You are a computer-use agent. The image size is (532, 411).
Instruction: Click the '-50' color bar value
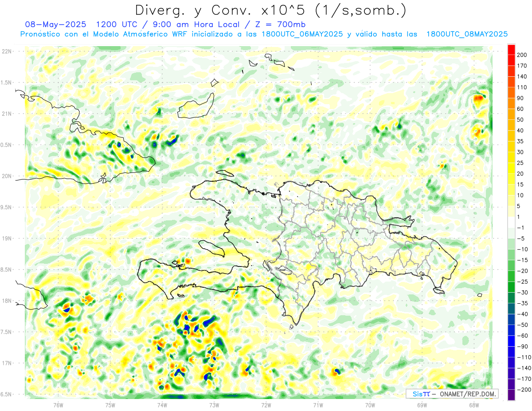tap(522, 325)
